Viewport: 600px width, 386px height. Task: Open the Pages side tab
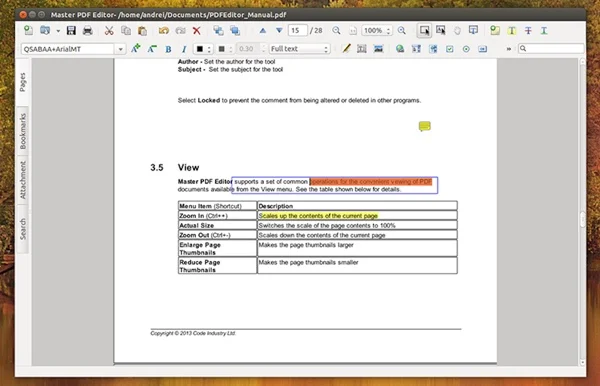click(x=23, y=82)
